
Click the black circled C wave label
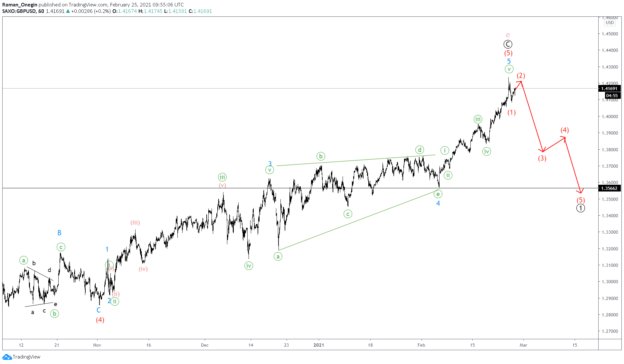click(x=508, y=44)
